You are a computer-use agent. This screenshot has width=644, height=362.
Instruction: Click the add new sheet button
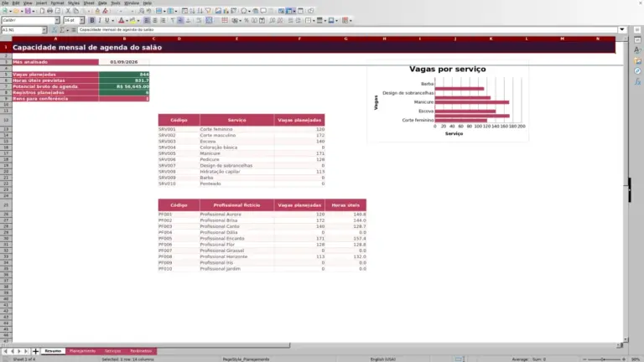pyautogui.click(x=35, y=351)
